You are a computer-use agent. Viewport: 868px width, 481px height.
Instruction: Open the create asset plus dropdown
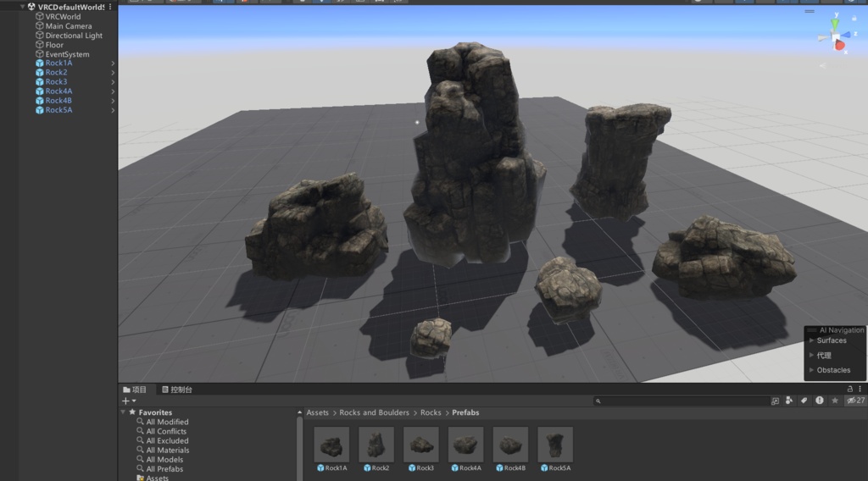pyautogui.click(x=129, y=401)
